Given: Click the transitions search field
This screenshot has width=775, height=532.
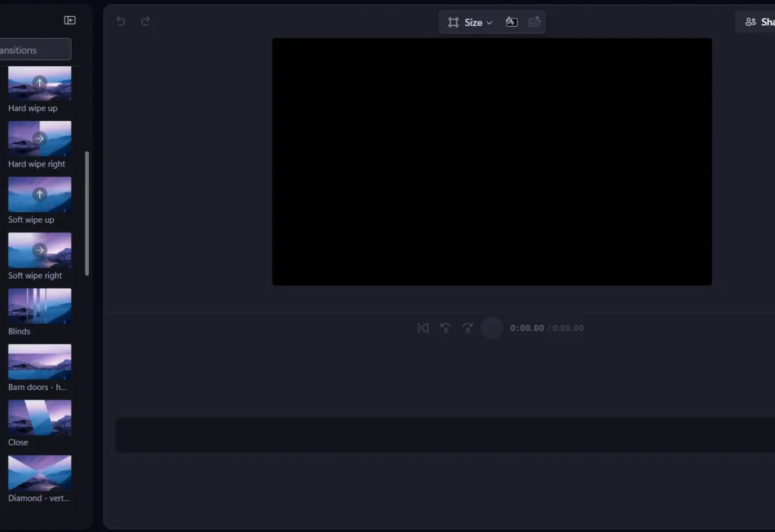Looking at the screenshot, I should (35, 50).
